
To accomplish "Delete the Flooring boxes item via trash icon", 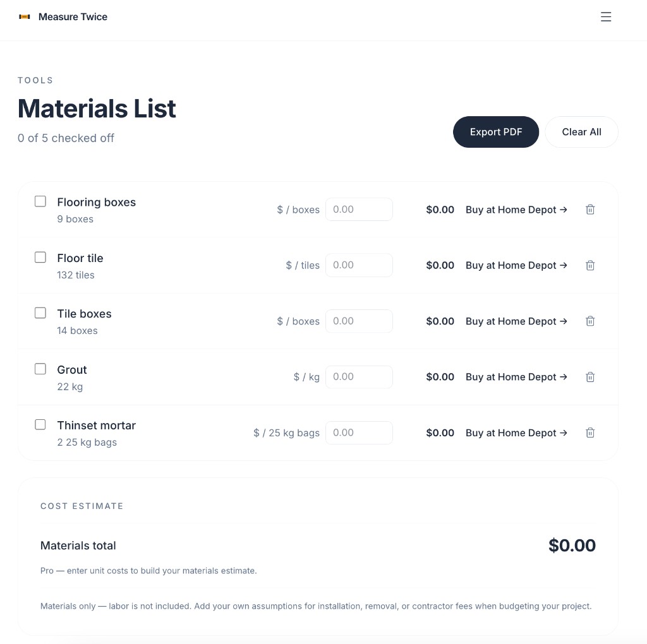I will (x=590, y=210).
